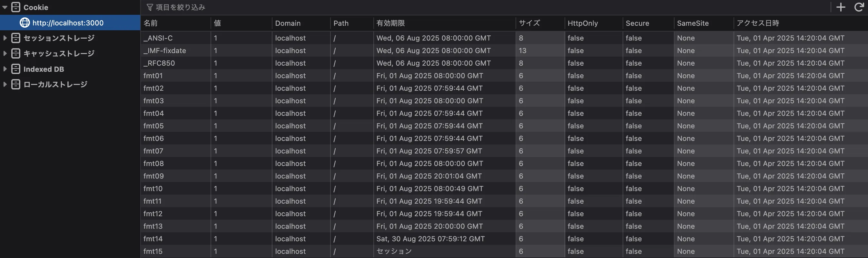Select the fmt15 session cookie row

click(x=153, y=251)
